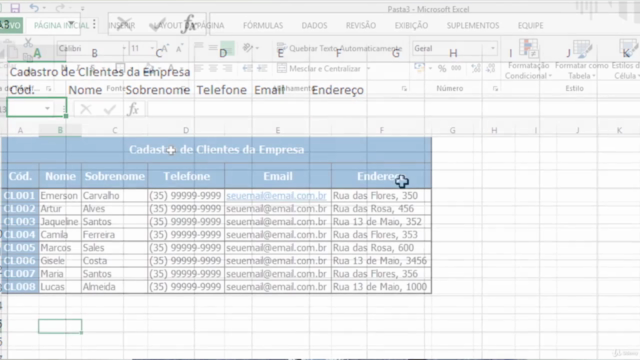Screen dimensions: 640x360
Task: Click the text Orientation icon
Action: point(248,48)
